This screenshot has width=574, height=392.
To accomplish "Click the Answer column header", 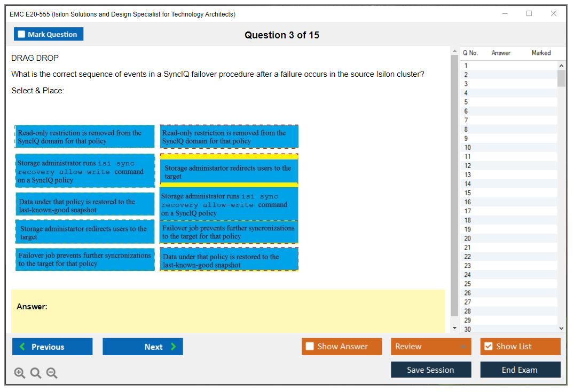I will (501, 53).
